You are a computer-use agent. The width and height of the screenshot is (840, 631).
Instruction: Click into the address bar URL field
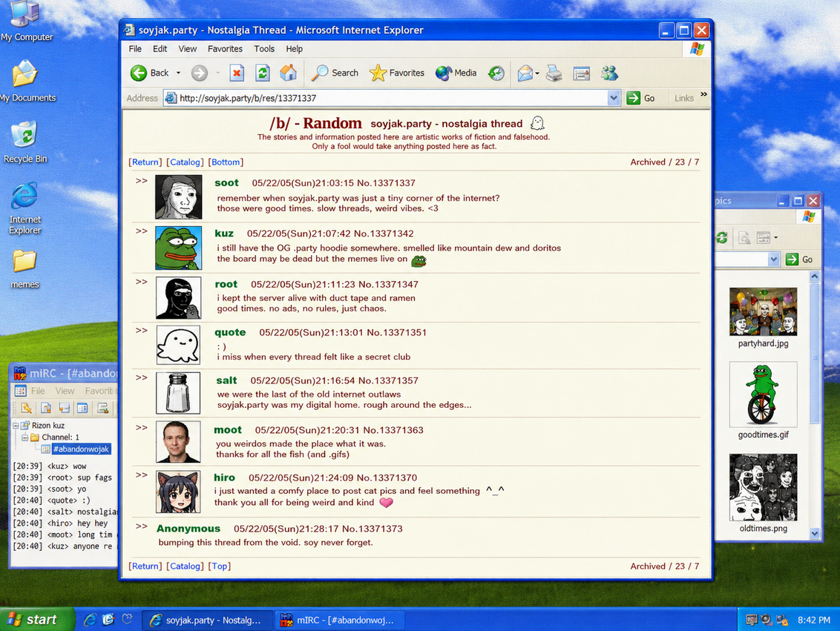coord(386,98)
